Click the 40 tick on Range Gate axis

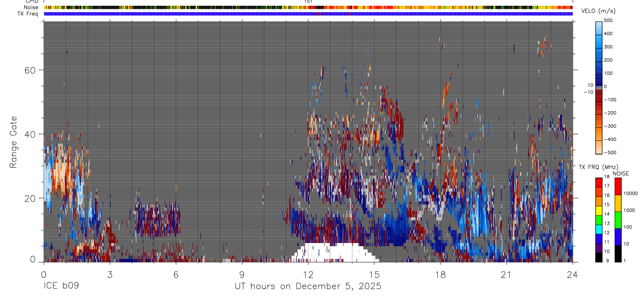[x=30, y=134]
